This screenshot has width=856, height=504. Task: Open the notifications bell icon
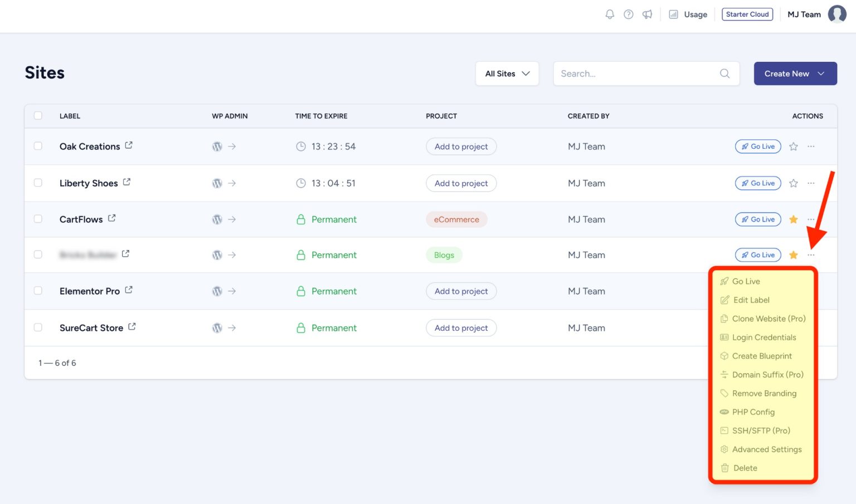pyautogui.click(x=609, y=14)
